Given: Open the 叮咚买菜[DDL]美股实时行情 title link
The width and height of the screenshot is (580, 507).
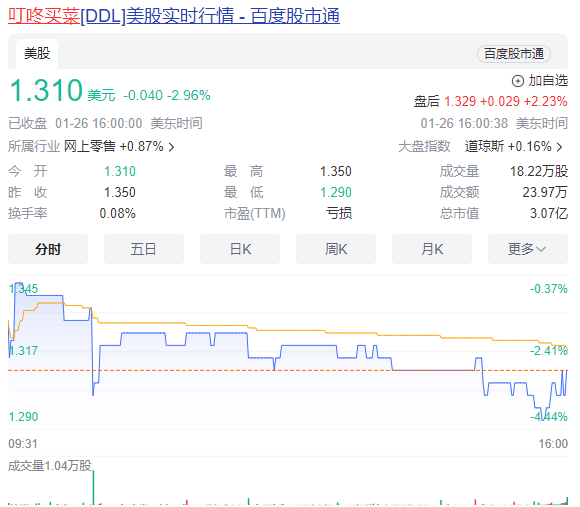Looking at the screenshot, I should [x=174, y=16].
